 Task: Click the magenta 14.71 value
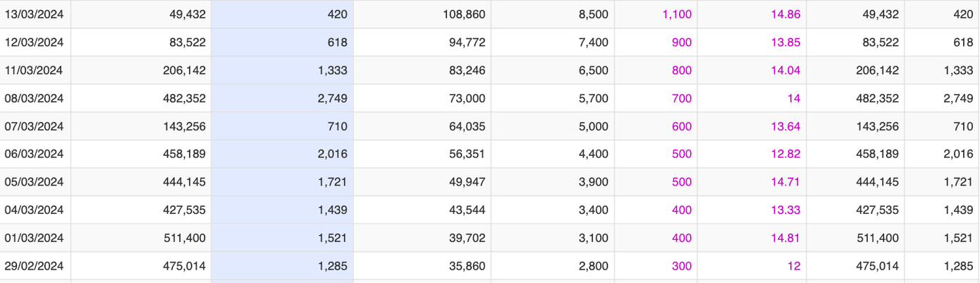pos(785,182)
